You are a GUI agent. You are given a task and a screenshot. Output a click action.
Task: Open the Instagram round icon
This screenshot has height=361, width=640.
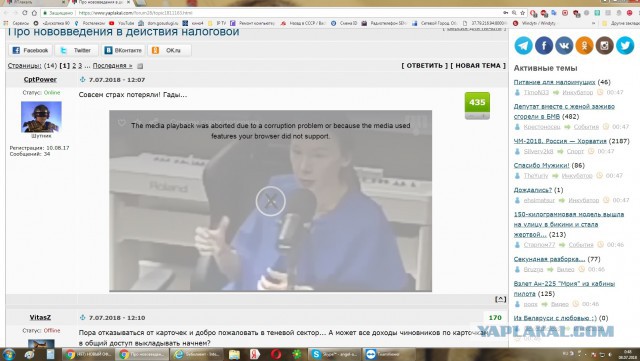click(x=604, y=45)
